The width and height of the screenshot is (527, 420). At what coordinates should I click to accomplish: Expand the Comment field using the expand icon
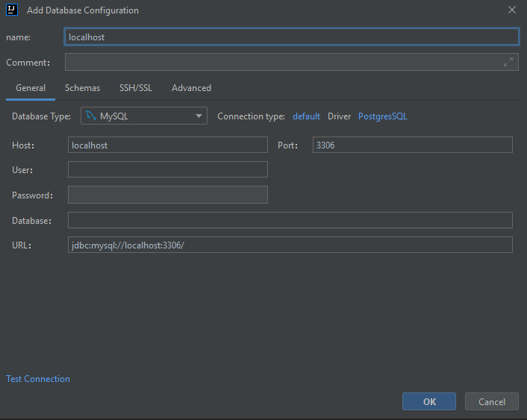click(x=508, y=62)
